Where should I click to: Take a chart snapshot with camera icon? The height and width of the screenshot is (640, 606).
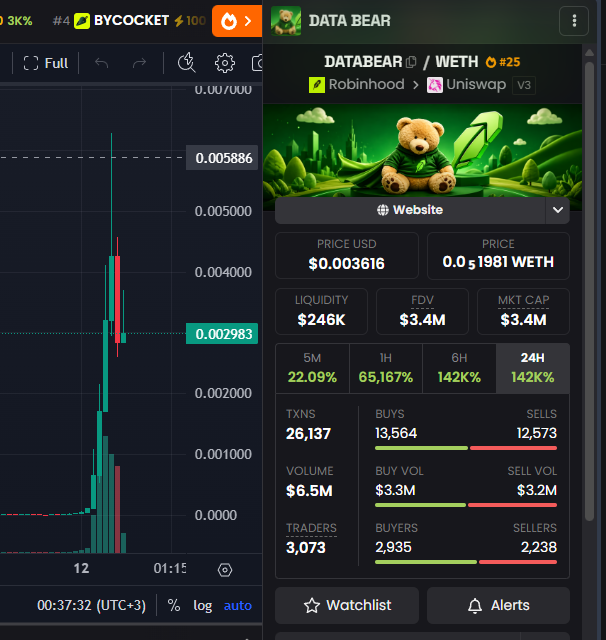tap(257, 63)
